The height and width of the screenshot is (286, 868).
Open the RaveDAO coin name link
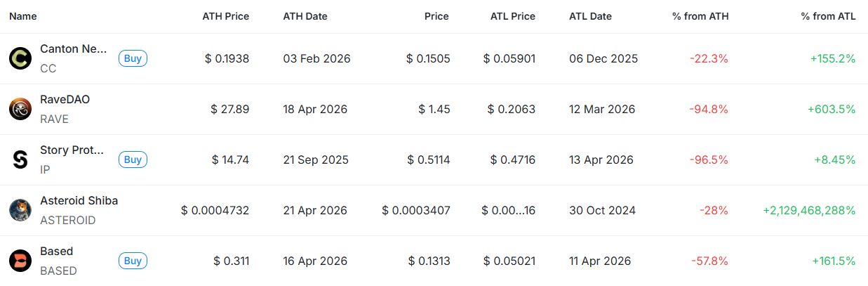(x=65, y=99)
